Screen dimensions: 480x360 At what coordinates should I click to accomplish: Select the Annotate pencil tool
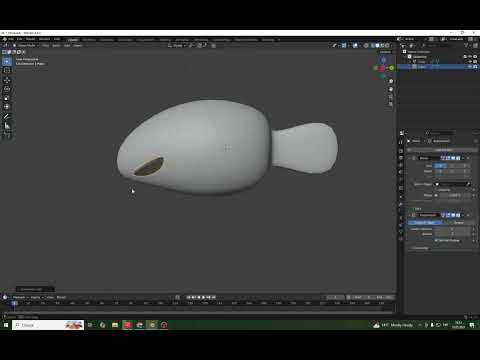pos(7,116)
